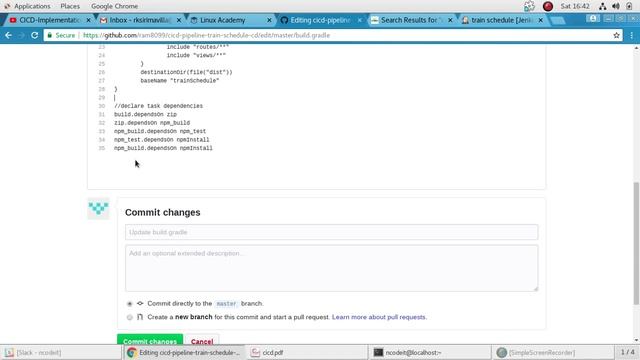Screen dimensions: 640x360
Task: Click the red recording indicator icon
Action: (548, 6)
